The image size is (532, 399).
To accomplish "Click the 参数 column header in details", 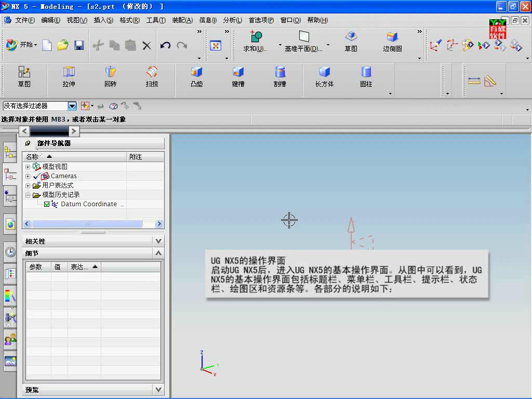I will coord(38,267).
